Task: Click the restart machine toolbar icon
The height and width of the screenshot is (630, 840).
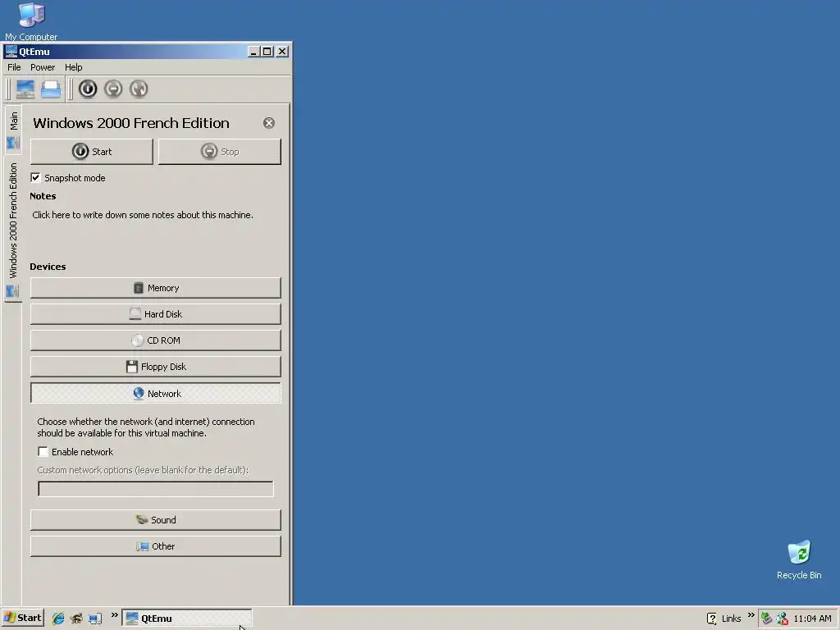Action: pyautogui.click(x=139, y=89)
